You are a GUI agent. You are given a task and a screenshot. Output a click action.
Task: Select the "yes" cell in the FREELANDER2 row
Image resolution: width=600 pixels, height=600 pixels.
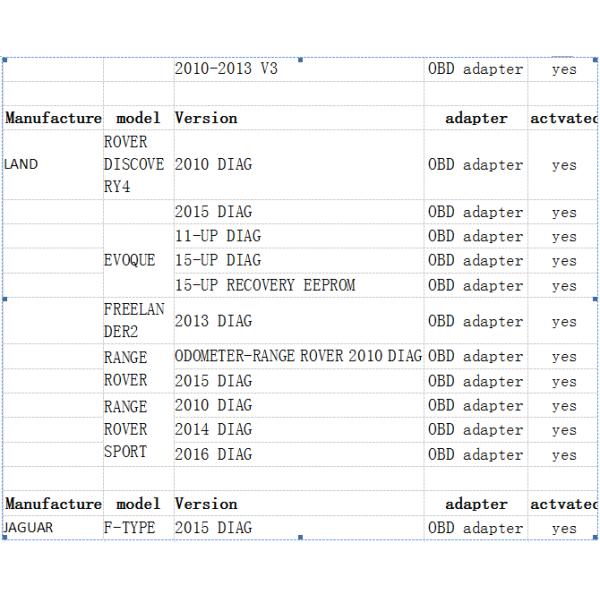tap(564, 322)
